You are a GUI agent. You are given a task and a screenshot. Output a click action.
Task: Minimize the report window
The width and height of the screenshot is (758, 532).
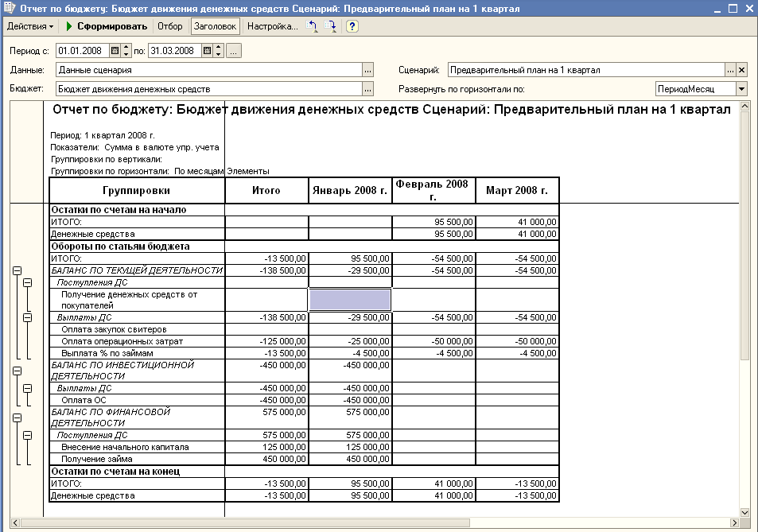pos(717,9)
